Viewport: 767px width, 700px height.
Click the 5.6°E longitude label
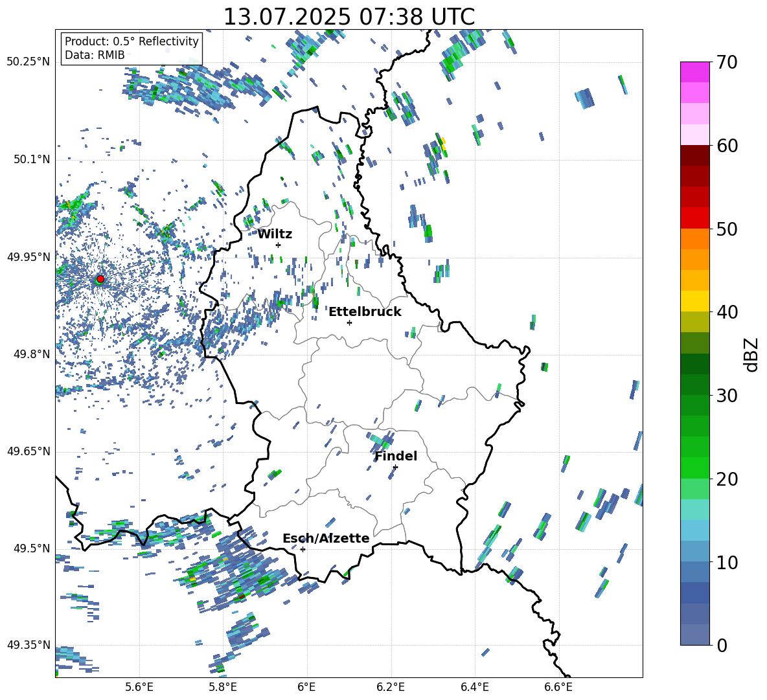click(x=139, y=687)
